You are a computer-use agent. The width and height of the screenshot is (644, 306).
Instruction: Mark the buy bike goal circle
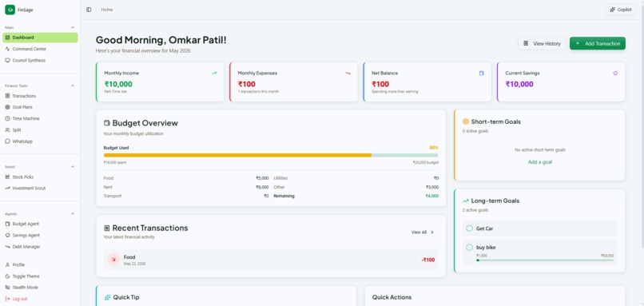tap(470, 247)
